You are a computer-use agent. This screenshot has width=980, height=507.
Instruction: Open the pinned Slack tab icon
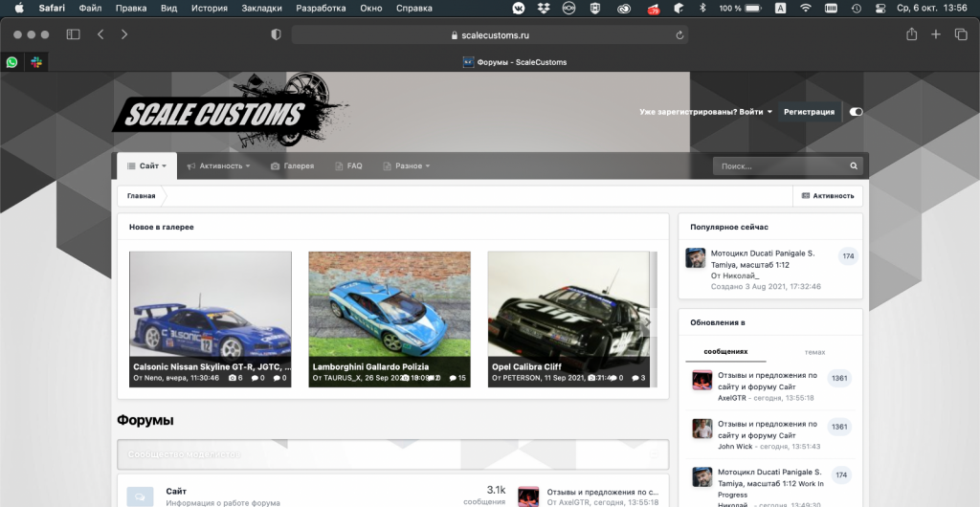[36, 62]
